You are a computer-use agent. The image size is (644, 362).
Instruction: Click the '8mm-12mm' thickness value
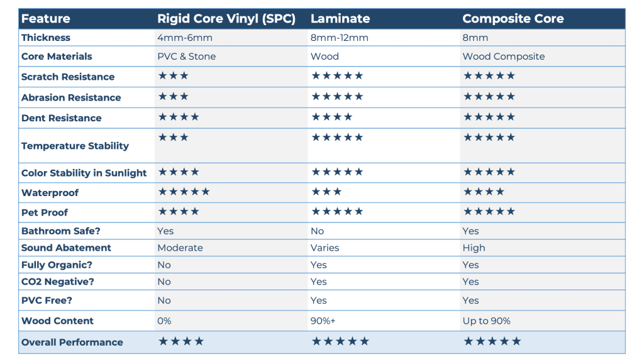pos(340,38)
